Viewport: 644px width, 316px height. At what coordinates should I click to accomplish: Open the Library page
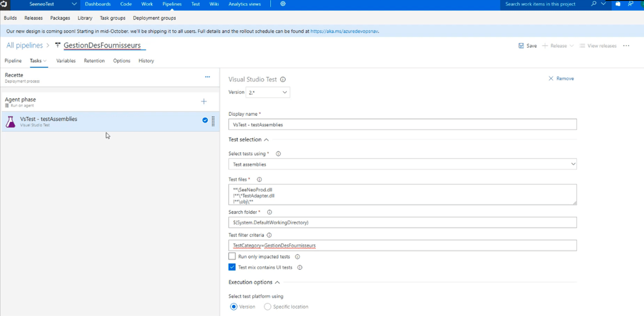(85, 18)
